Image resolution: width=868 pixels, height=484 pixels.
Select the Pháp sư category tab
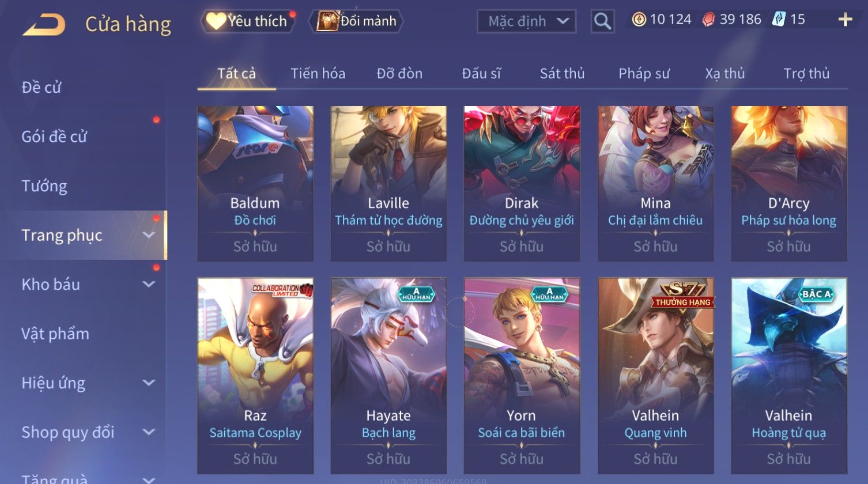coord(644,74)
